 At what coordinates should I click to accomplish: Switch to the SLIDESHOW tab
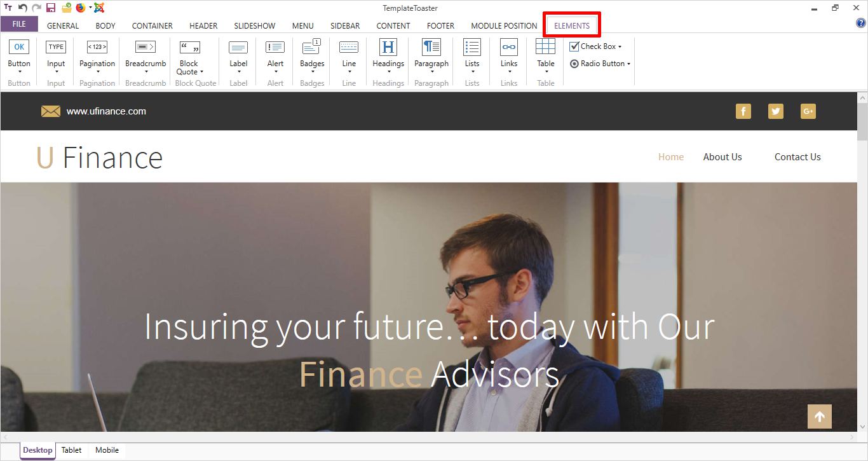point(254,26)
